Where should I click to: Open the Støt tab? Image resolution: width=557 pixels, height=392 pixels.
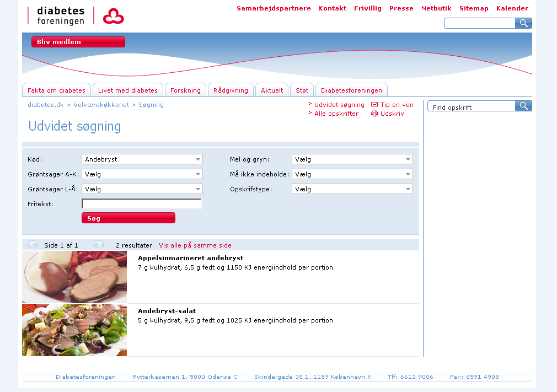point(302,90)
